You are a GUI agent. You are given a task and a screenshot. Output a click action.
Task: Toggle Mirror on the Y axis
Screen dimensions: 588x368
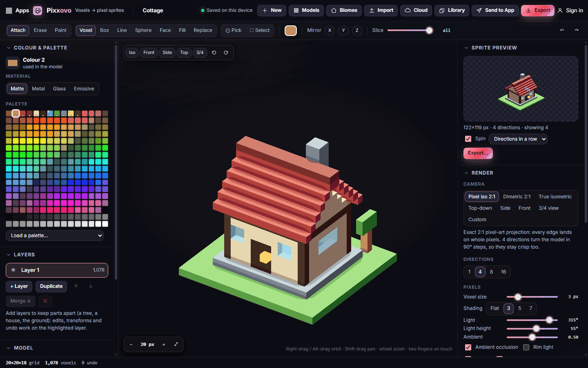(343, 30)
